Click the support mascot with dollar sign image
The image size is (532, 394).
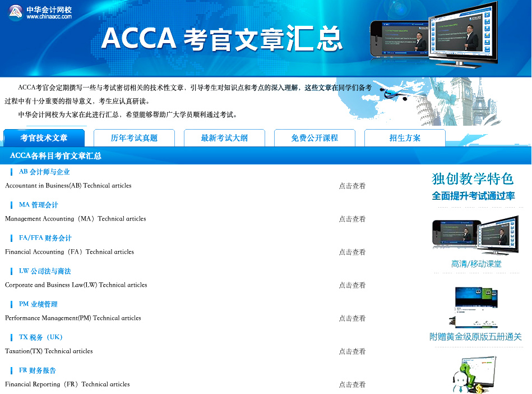(x=474, y=375)
